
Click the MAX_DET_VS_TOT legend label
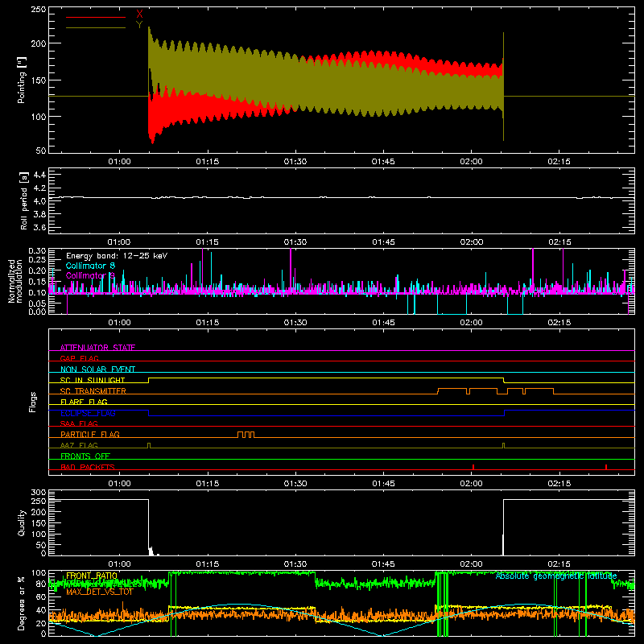tap(100, 592)
